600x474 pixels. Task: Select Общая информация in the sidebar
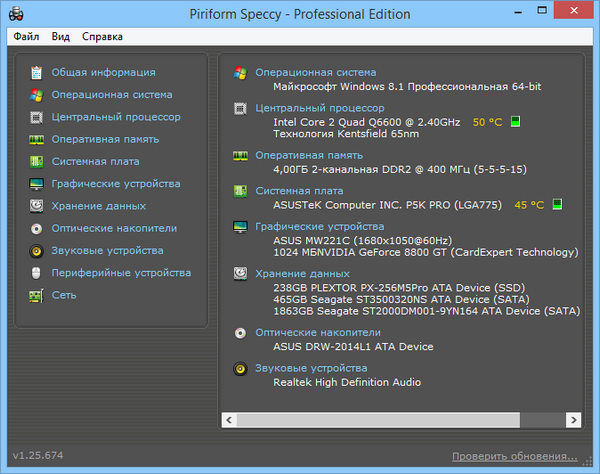tap(103, 72)
